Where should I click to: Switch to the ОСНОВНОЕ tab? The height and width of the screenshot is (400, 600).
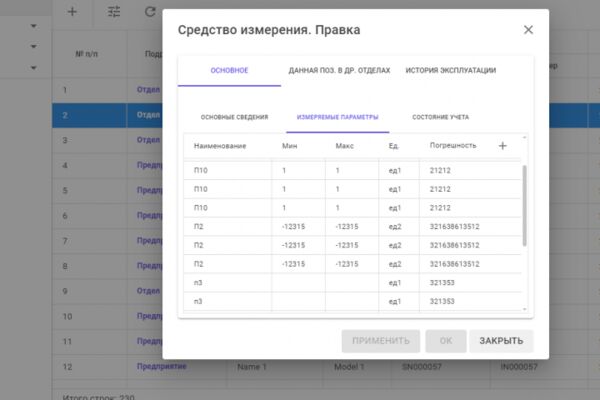tap(229, 70)
